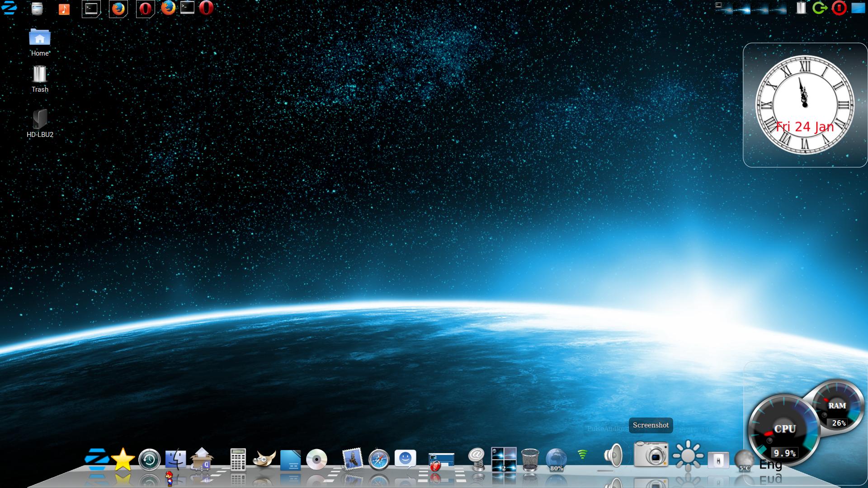The height and width of the screenshot is (488, 868).
Task: Open the Eng keyboard layout indicator
Action: tap(770, 465)
